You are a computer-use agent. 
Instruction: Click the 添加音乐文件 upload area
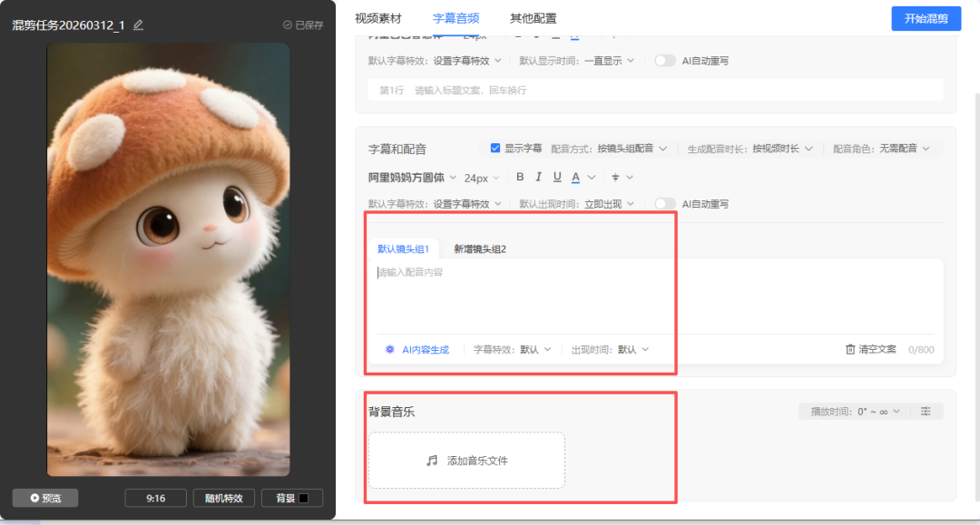tap(466, 461)
